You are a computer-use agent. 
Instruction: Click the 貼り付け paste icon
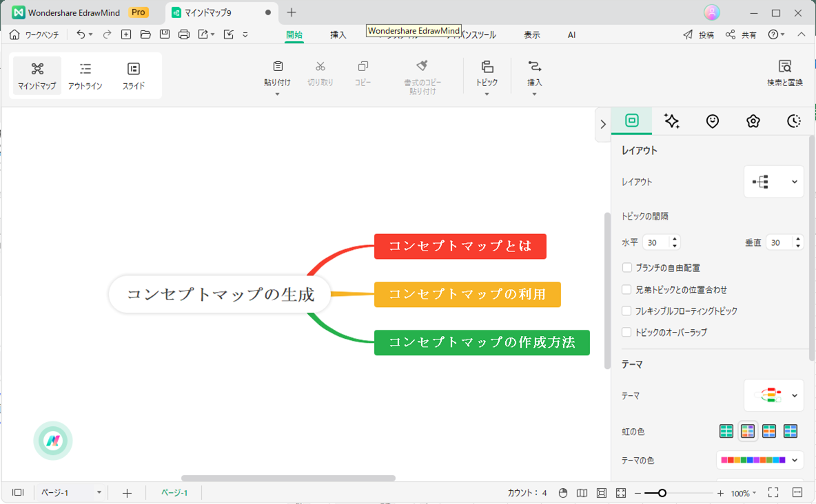278,67
